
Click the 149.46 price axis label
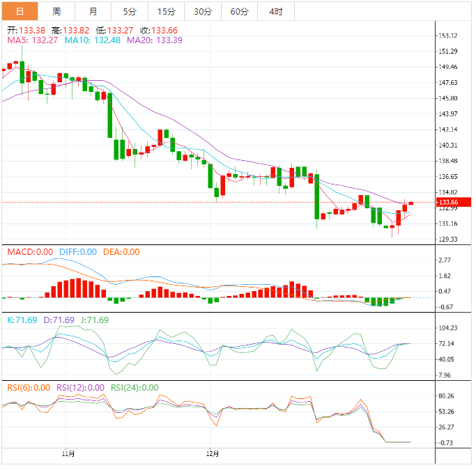447,67
